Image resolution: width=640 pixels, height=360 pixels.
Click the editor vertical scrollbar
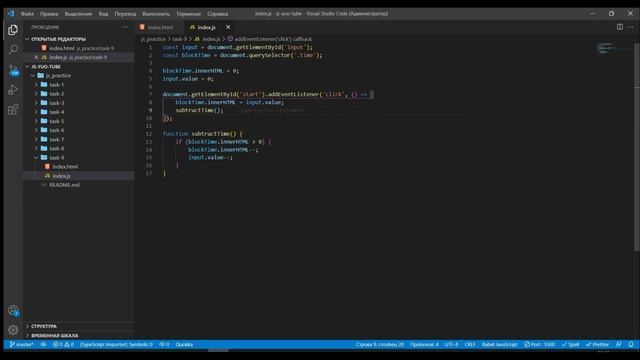pos(637,147)
